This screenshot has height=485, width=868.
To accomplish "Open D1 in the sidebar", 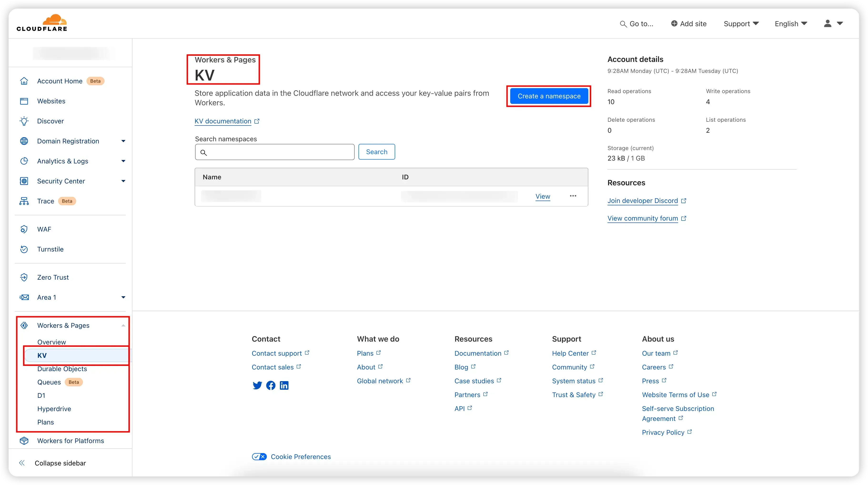I will [41, 395].
